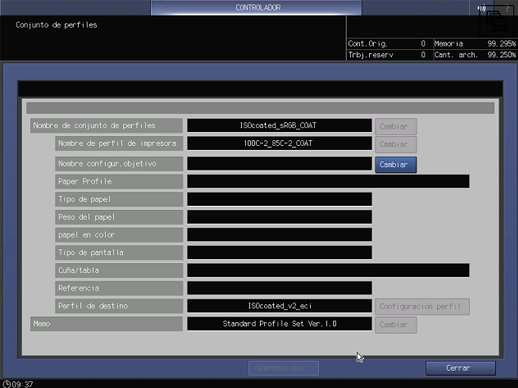Click the empty Cuña/tabla field

(x=328, y=270)
